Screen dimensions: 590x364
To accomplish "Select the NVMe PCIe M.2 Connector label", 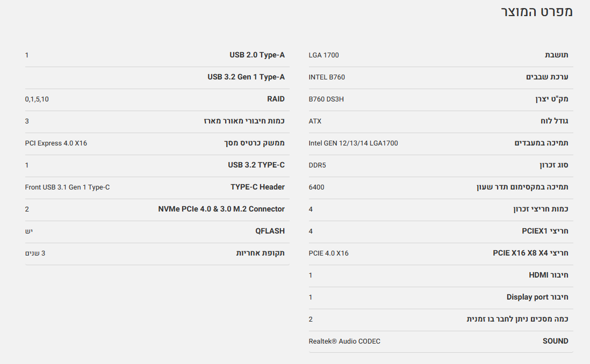I will pyautogui.click(x=221, y=209).
